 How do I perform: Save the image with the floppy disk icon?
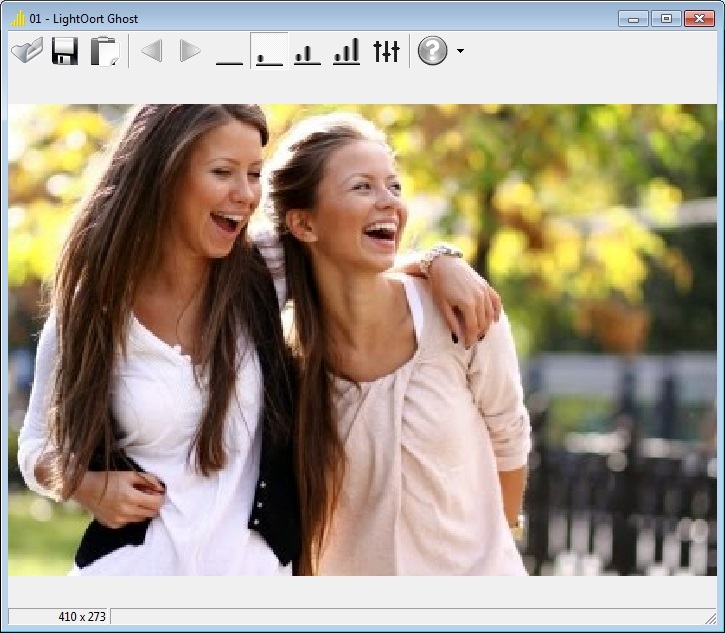[65, 51]
